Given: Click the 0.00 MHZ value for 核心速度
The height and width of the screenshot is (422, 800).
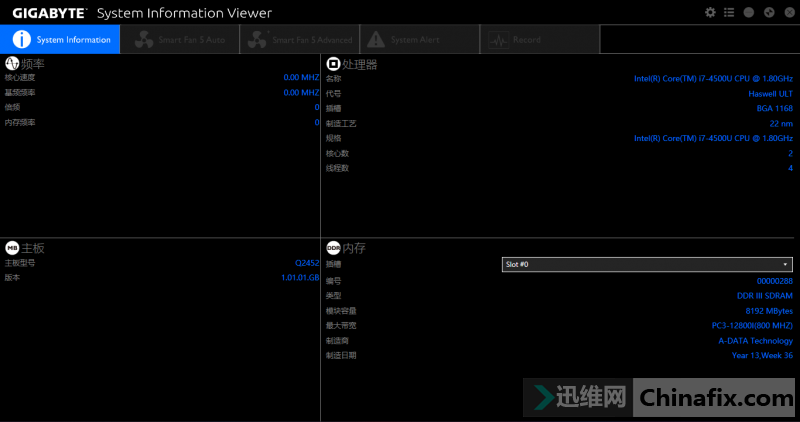Looking at the screenshot, I should point(301,78).
